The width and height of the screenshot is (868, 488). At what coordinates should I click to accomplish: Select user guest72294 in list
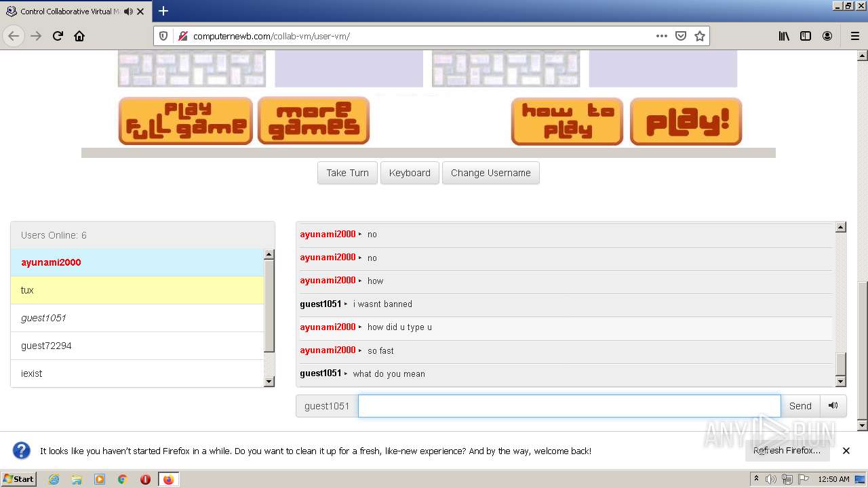(137, 346)
